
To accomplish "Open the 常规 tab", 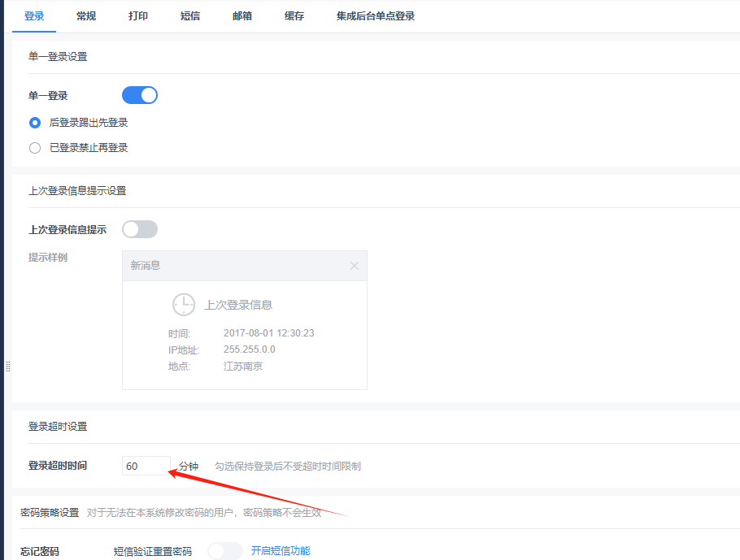I will (86, 16).
